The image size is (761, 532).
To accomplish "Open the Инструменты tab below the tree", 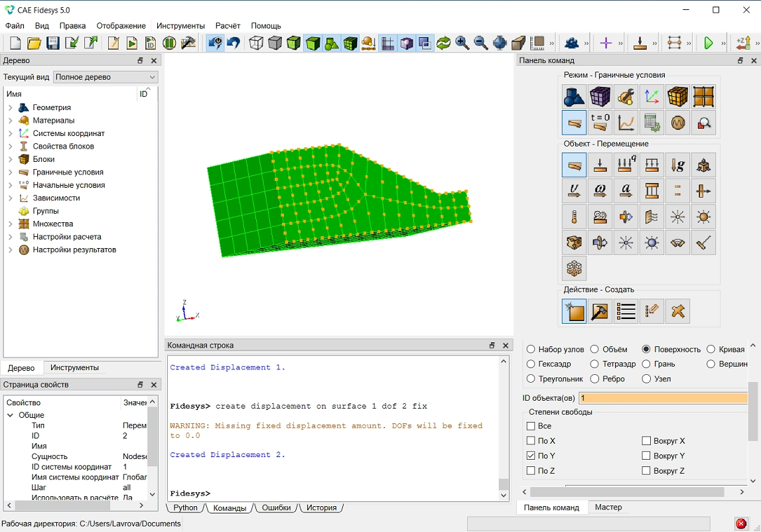I will pyautogui.click(x=74, y=367).
